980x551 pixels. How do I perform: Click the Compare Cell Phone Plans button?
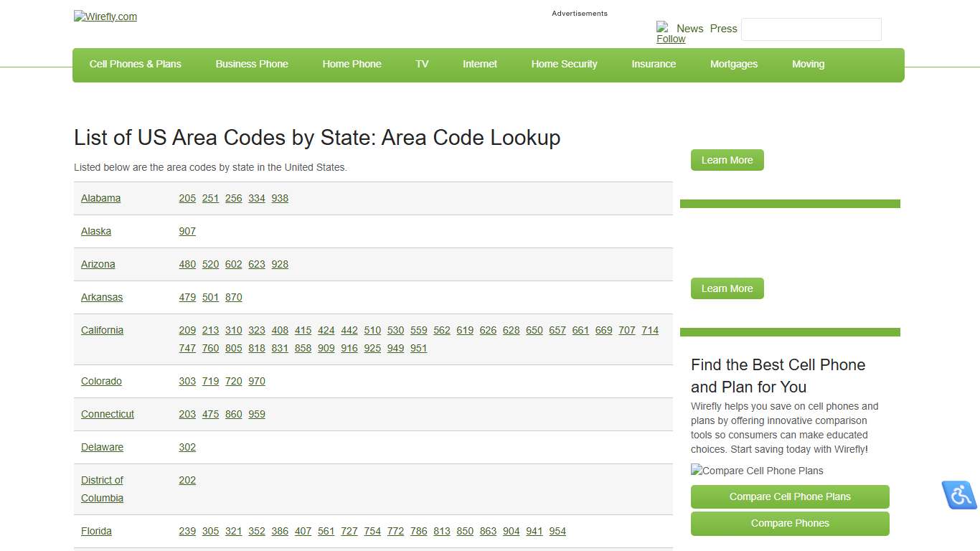pos(789,496)
